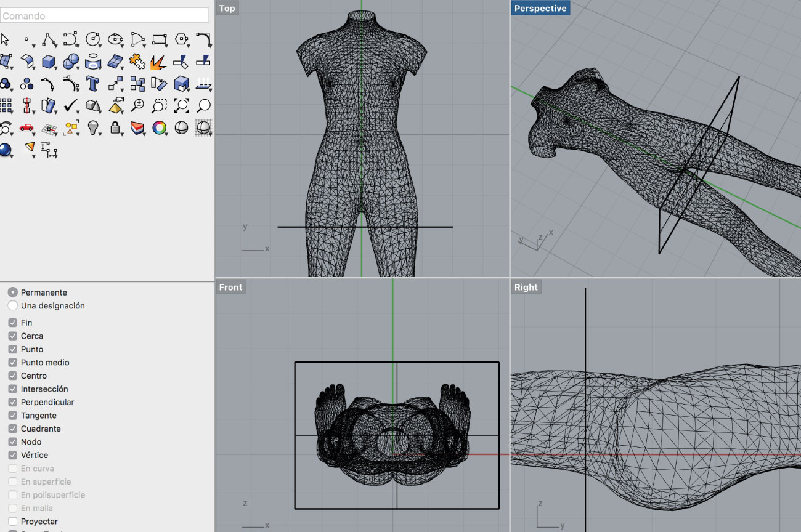
Task: Toggle the Perpendicular snap checkbox
Action: tap(13, 402)
